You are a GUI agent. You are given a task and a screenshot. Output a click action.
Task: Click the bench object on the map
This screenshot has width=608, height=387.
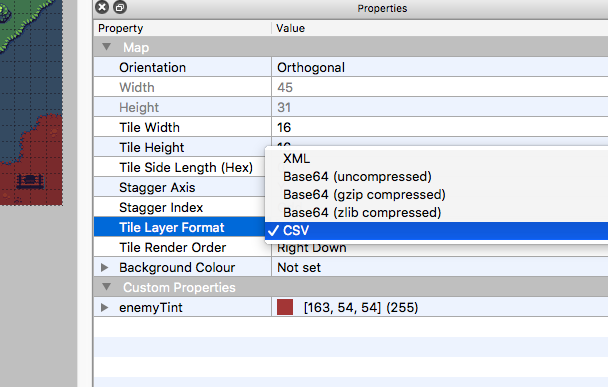[x=30, y=181]
